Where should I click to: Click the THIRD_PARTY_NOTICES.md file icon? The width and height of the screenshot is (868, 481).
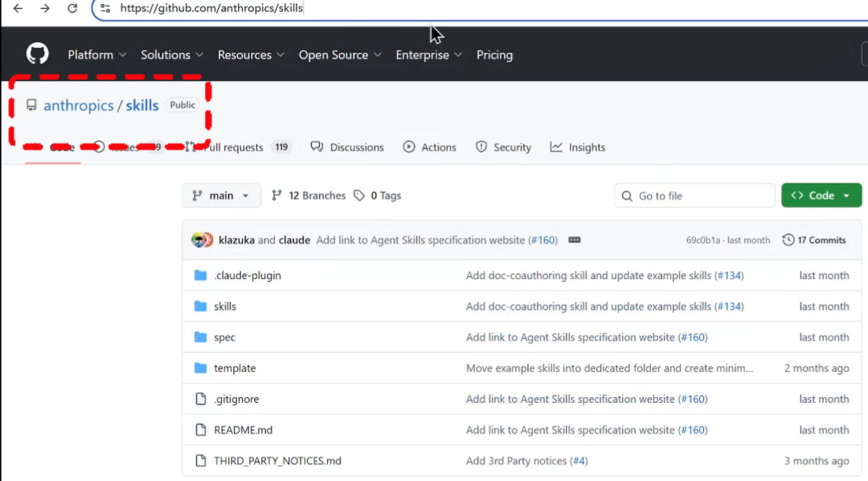point(200,461)
